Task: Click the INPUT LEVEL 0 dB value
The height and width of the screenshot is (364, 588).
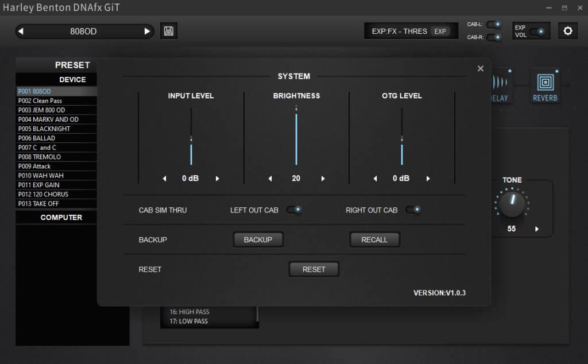Action: point(191,179)
